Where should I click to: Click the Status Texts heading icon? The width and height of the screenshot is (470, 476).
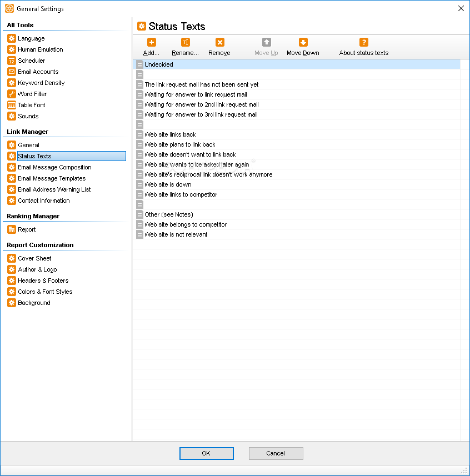142,26
